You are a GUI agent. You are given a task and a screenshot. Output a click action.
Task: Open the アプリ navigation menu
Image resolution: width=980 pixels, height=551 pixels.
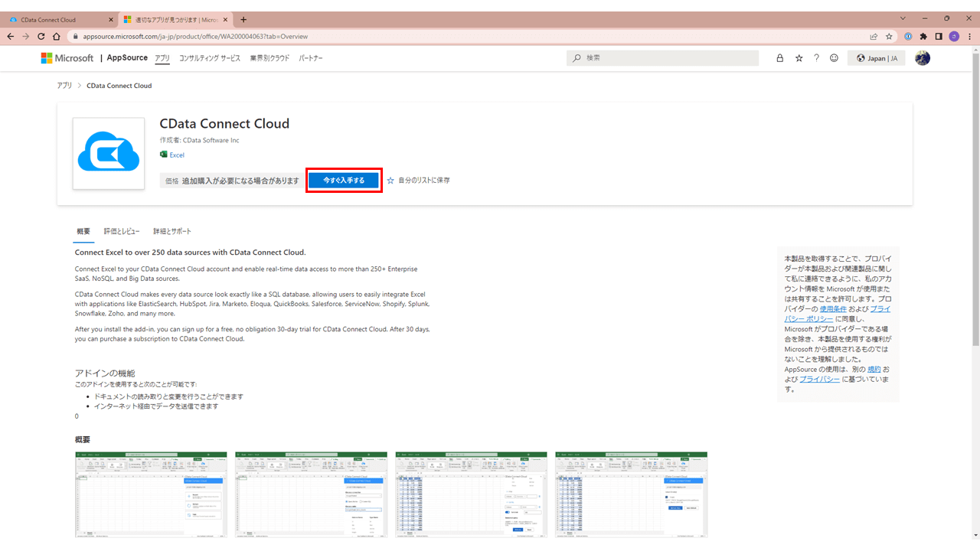162,58
